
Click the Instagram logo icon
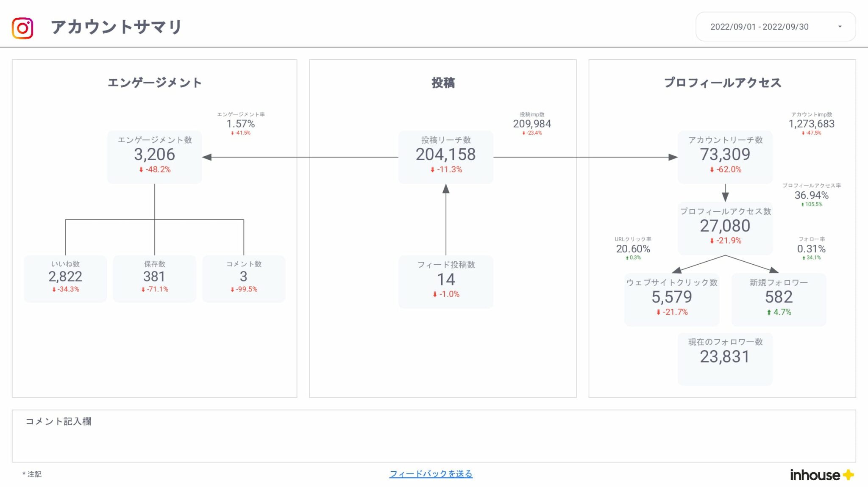click(x=22, y=28)
